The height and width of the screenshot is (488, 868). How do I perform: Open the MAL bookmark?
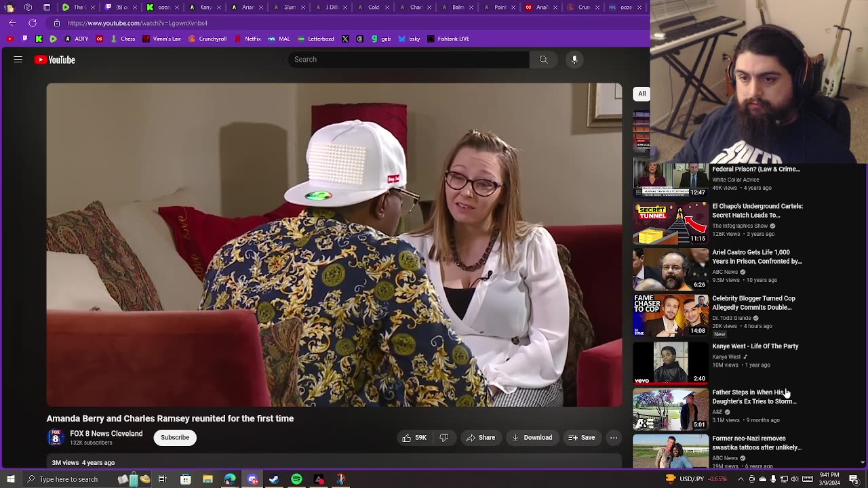(x=279, y=39)
